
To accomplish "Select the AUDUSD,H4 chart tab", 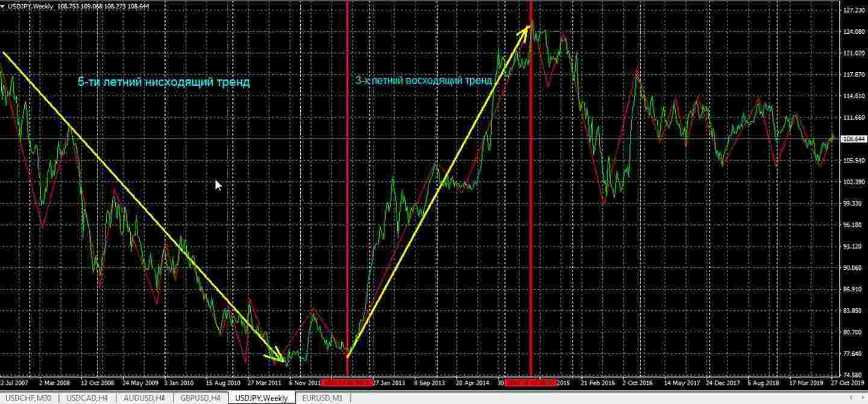I will tap(144, 398).
